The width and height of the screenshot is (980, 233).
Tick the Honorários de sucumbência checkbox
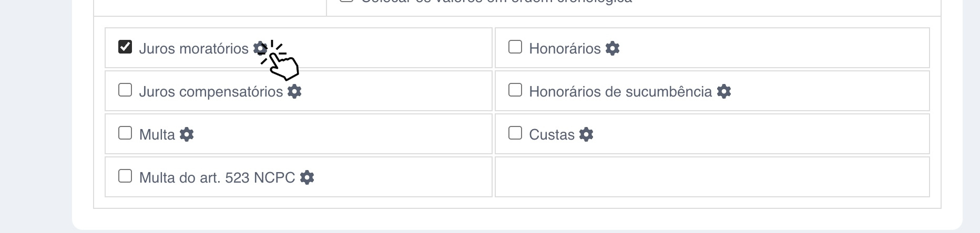coord(515,90)
